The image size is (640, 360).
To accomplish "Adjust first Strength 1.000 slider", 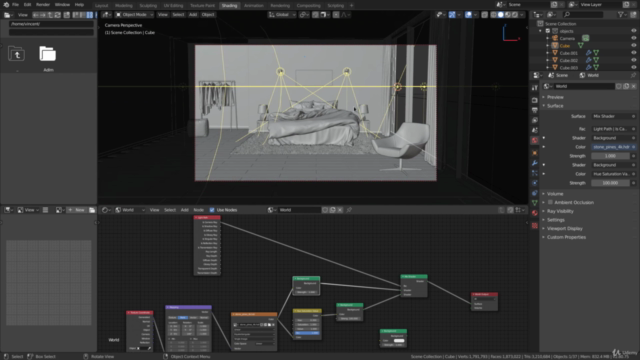I will pyautogui.click(x=611, y=156).
